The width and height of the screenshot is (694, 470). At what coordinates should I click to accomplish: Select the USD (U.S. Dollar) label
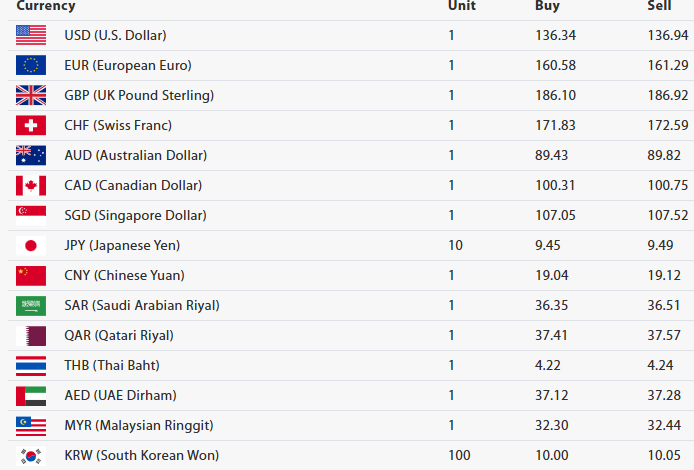(115, 36)
